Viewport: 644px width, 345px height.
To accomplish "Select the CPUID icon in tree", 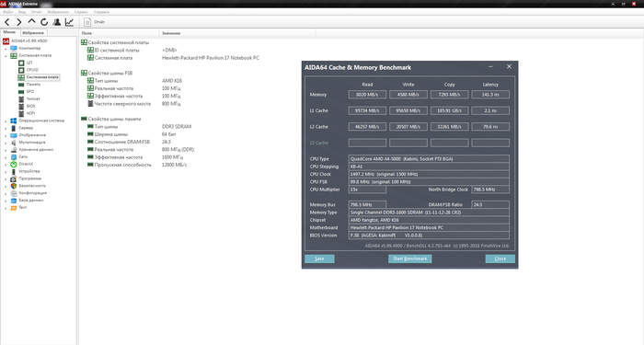I will 21,70.
